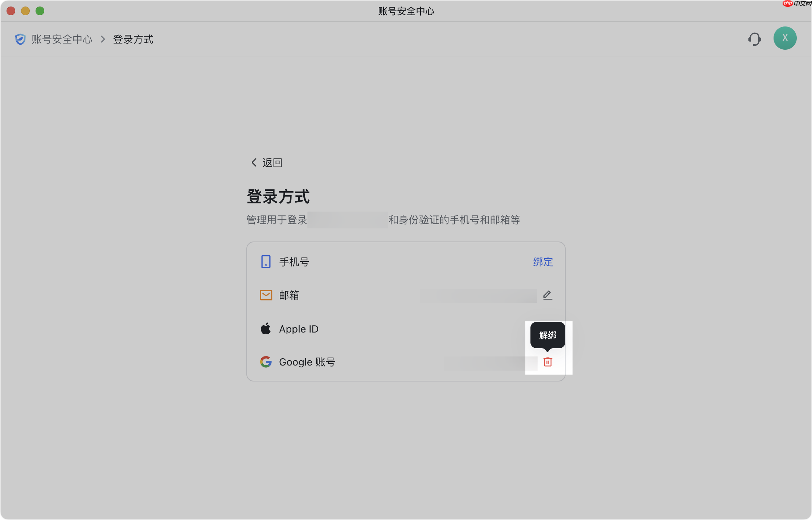Minimize the window with the yellow button
The image size is (812, 520).
coord(25,11)
